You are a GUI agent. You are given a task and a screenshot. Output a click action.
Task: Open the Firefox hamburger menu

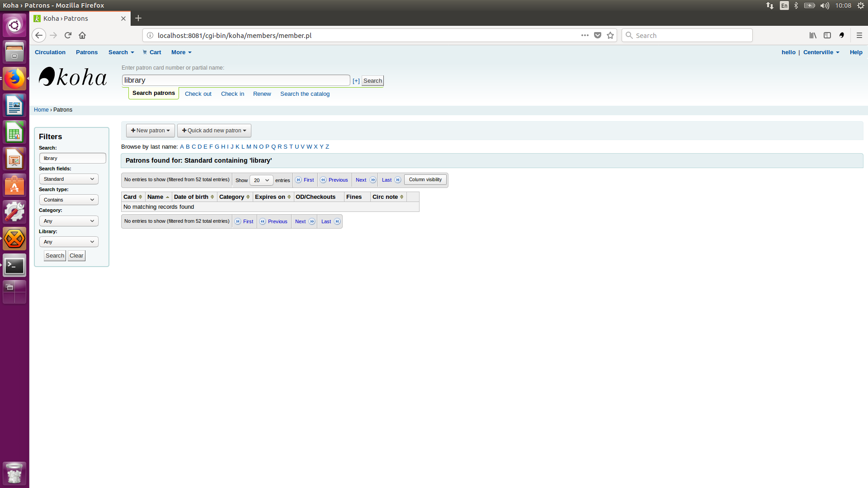(x=859, y=35)
